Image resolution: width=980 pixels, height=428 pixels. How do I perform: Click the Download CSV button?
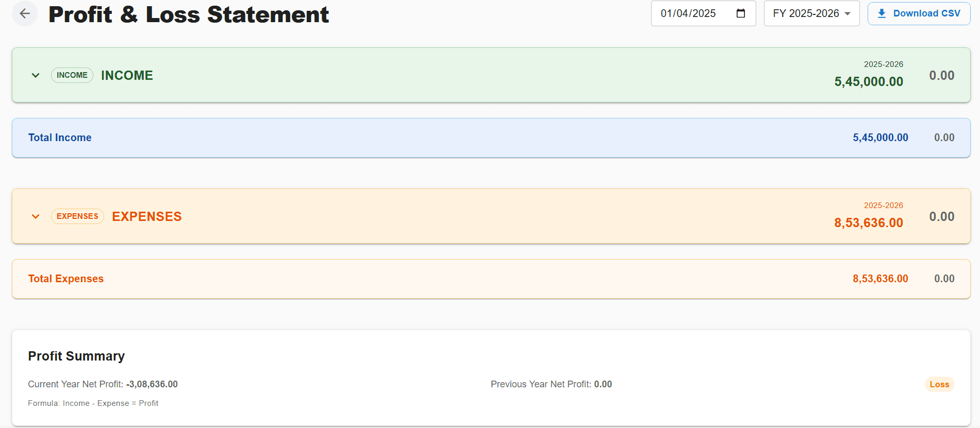coord(919,13)
